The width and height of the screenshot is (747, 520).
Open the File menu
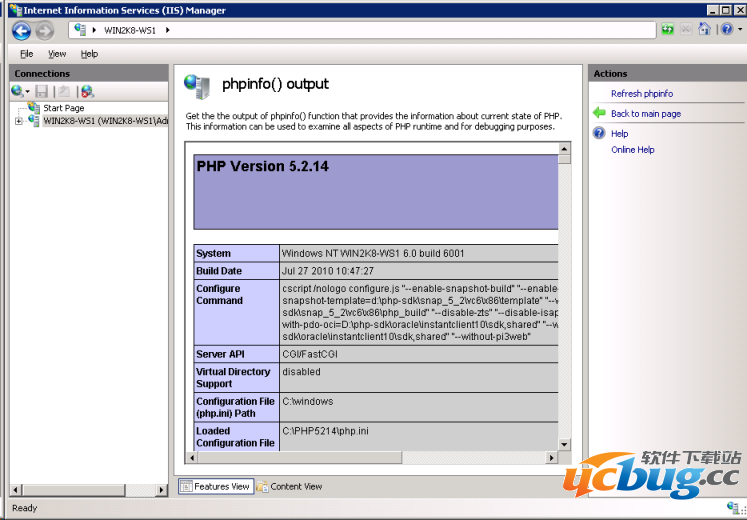27,54
